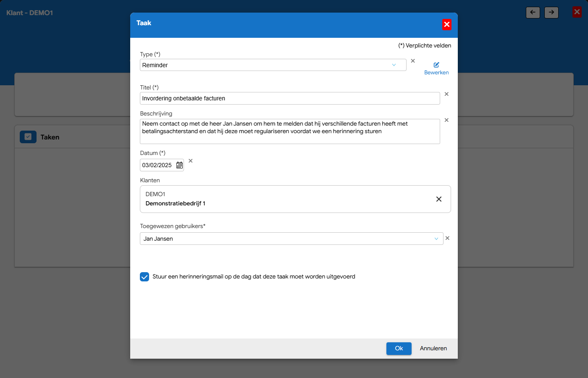Click the Taken checklist icon in background

click(x=28, y=137)
